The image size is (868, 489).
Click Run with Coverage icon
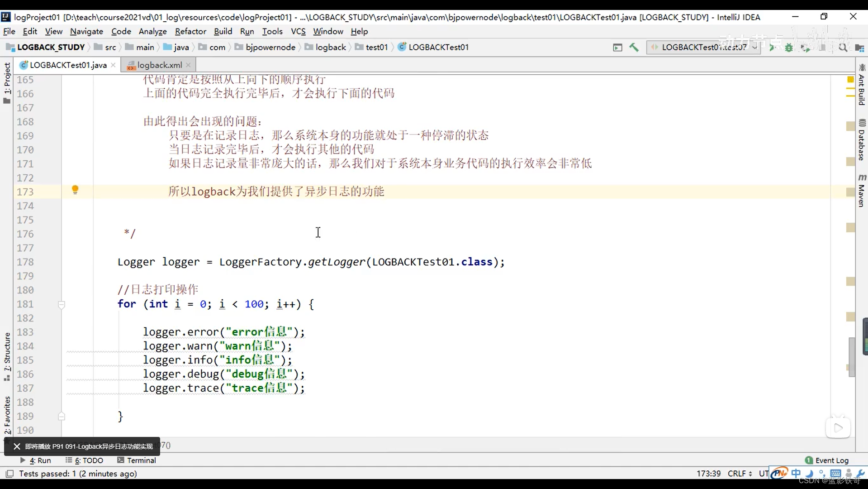tap(805, 47)
